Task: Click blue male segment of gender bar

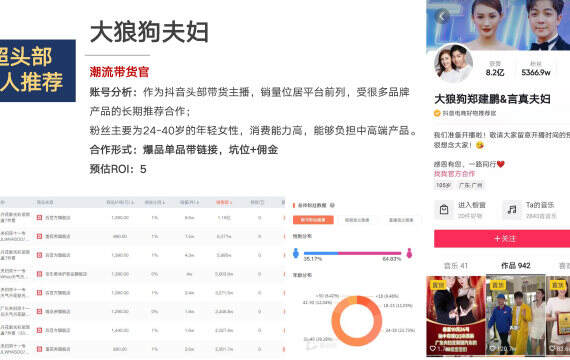Action: pyautogui.click(x=321, y=253)
